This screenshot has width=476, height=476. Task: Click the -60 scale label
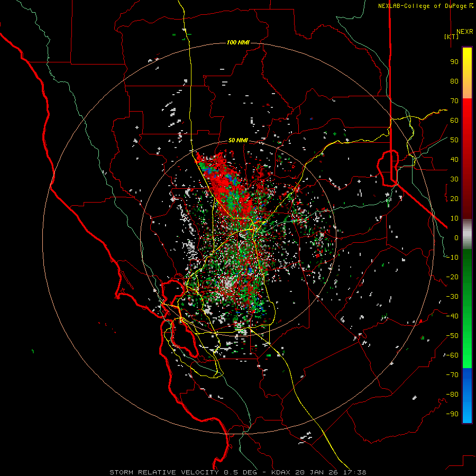tap(452, 355)
